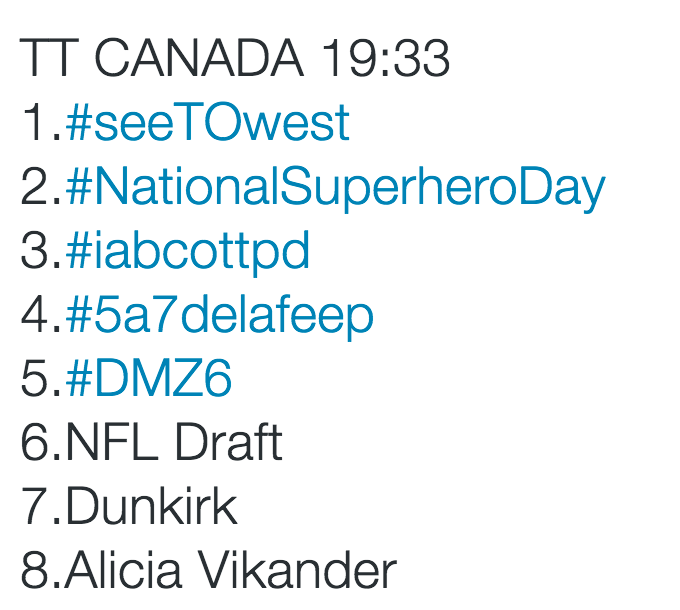This screenshot has width=680, height=610.
Task: Select the Dunkirk trending topic
Action: pyautogui.click(x=152, y=506)
